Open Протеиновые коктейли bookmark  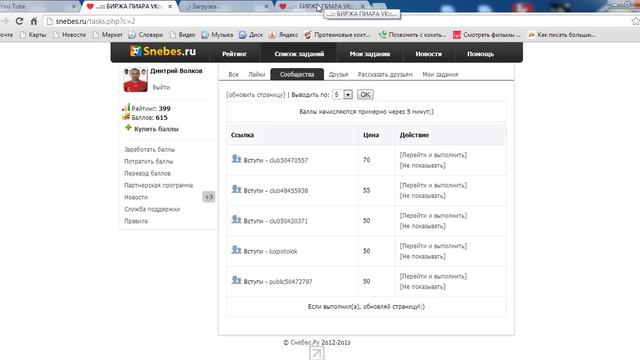click(x=337, y=35)
